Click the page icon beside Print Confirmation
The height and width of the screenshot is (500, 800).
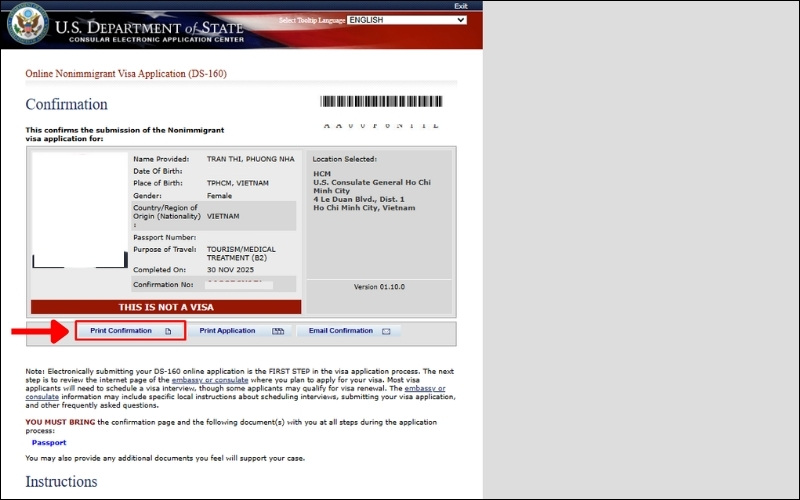[x=168, y=331]
